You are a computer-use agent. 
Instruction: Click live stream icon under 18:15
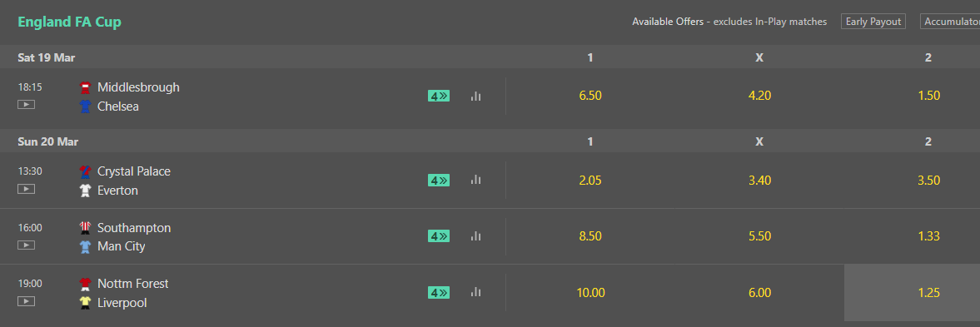pos(27,105)
